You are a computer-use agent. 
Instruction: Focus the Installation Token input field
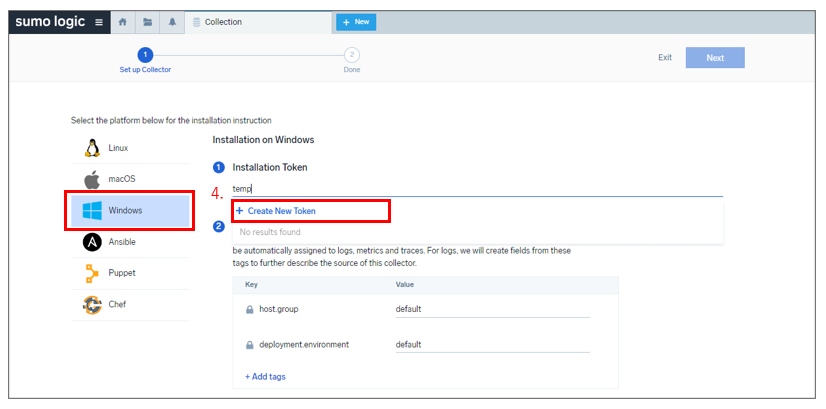coord(477,189)
